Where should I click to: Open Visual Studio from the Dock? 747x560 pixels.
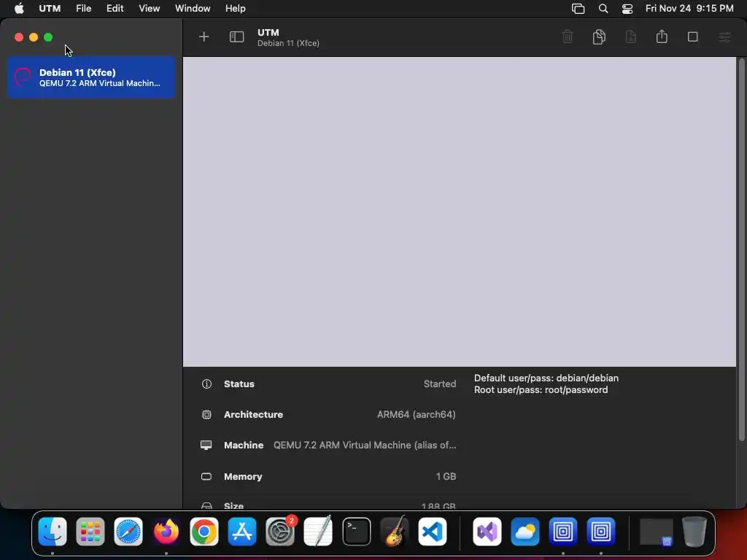point(487,532)
